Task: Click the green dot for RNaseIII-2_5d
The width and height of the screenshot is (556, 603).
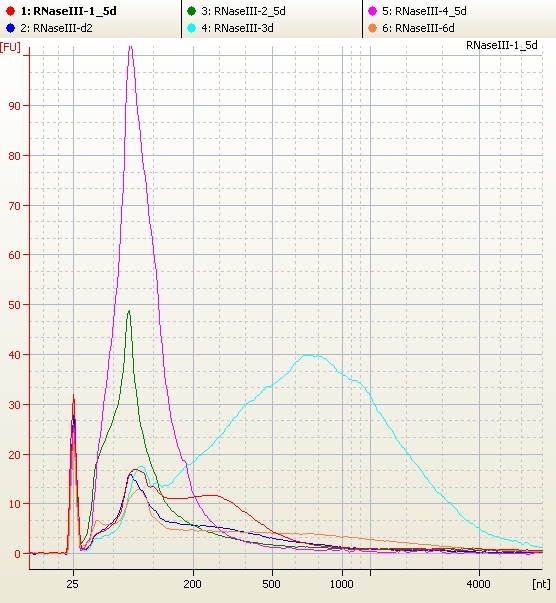Action: click(x=191, y=11)
